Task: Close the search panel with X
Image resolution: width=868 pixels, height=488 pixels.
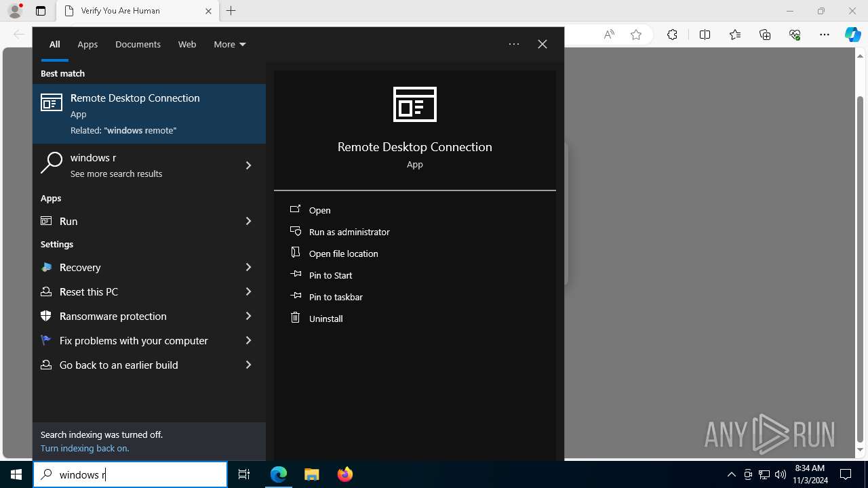Action: tap(542, 44)
